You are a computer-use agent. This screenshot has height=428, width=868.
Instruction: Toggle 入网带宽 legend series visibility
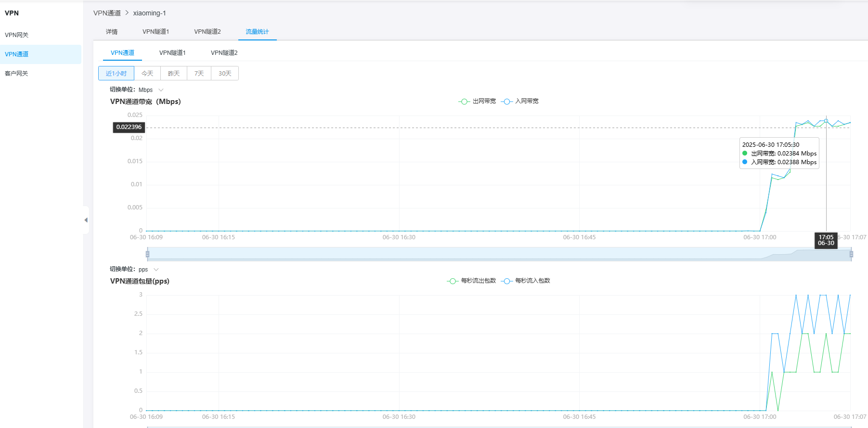tap(520, 101)
